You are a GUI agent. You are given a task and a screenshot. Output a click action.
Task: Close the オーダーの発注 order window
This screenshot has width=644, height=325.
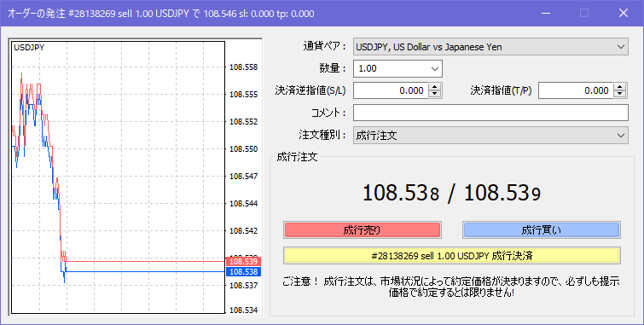pyautogui.click(x=623, y=13)
